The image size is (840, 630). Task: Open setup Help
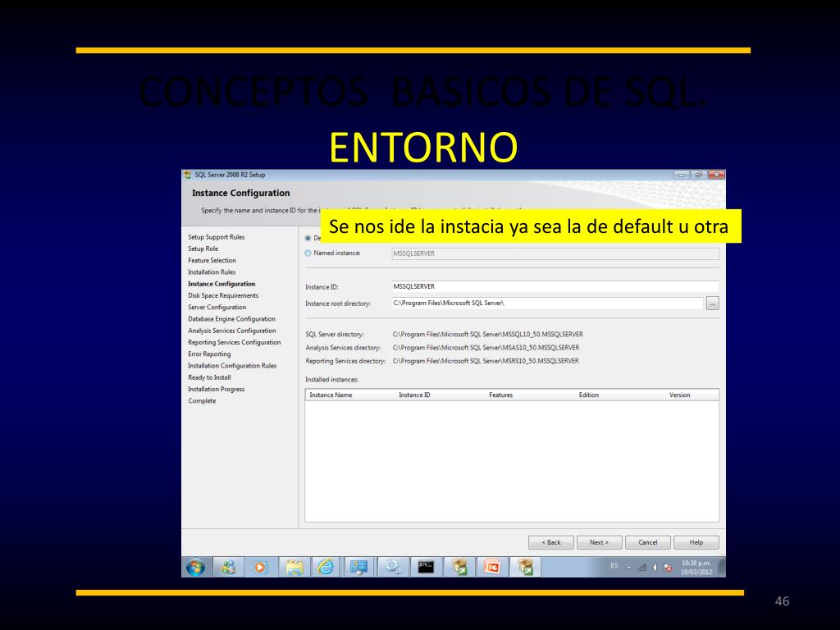(x=696, y=542)
